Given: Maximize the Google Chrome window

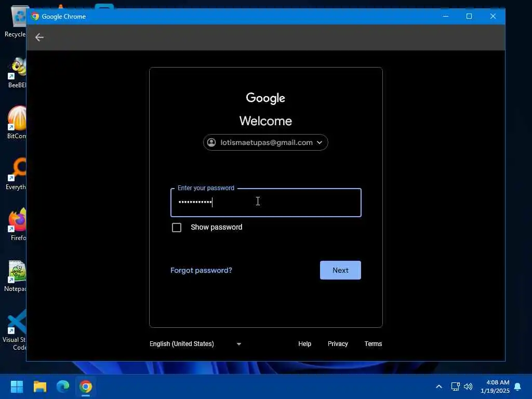Looking at the screenshot, I should coord(469,16).
